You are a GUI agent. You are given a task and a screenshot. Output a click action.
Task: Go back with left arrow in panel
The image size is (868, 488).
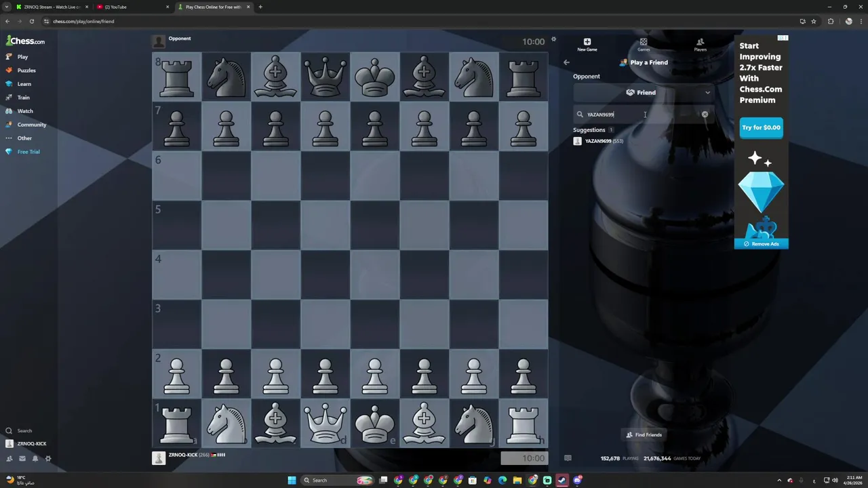point(566,62)
